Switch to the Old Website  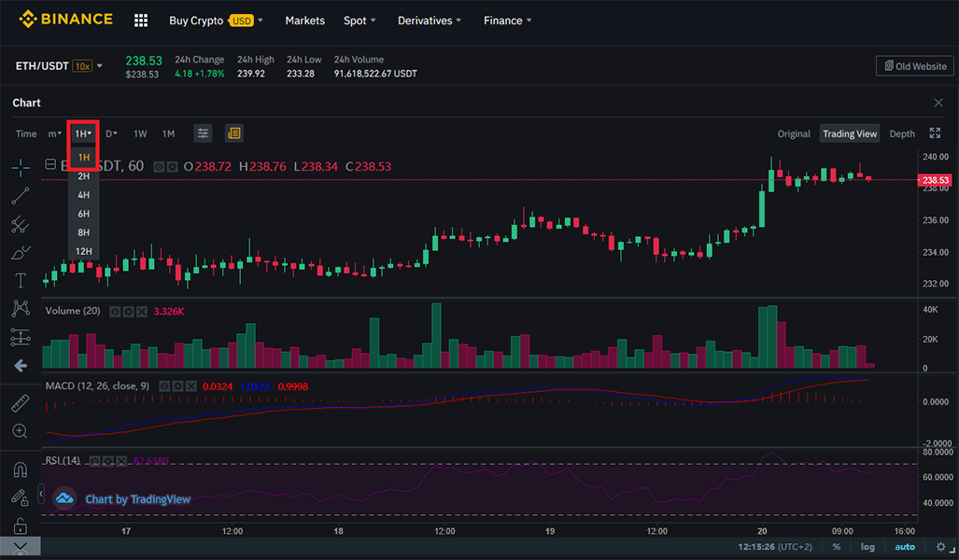915,66
